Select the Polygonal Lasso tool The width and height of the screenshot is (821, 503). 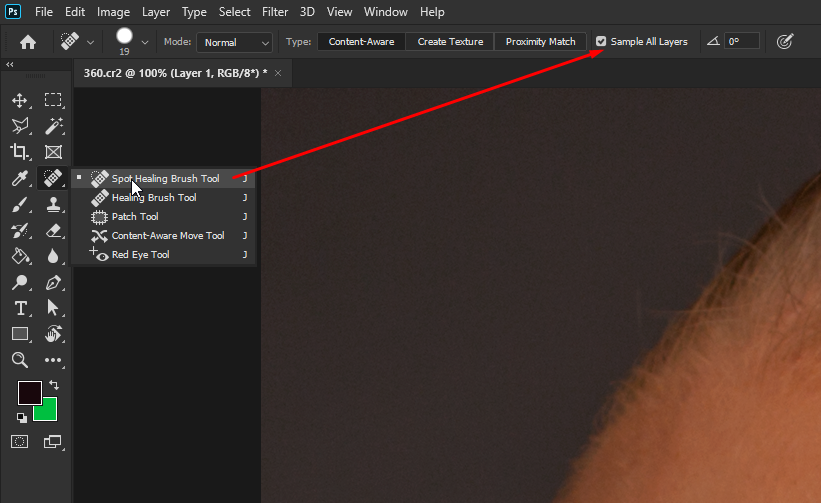pyautogui.click(x=20, y=126)
